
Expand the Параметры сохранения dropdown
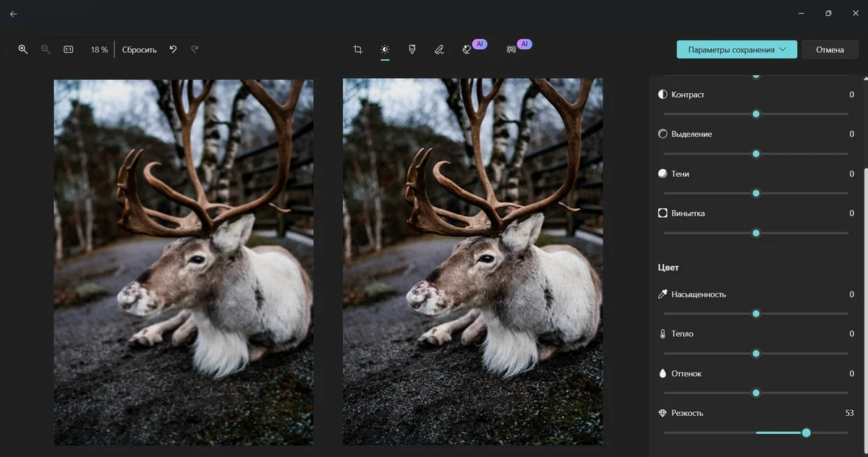pyautogui.click(x=736, y=49)
